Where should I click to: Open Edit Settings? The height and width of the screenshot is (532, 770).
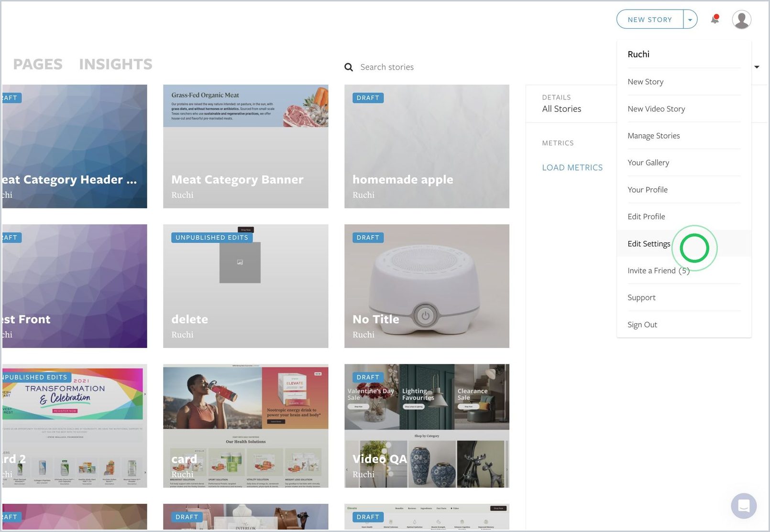click(x=684, y=244)
